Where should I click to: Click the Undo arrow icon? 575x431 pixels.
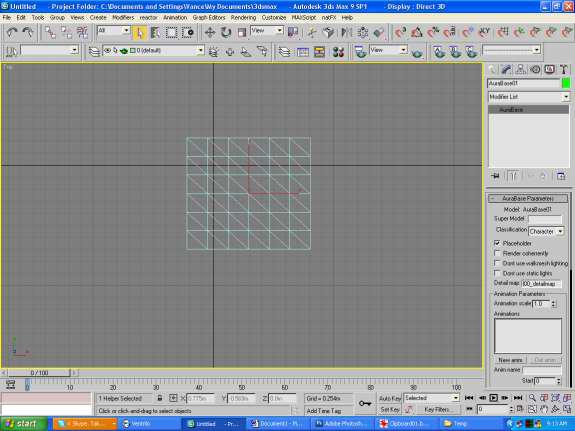[x=12, y=33]
